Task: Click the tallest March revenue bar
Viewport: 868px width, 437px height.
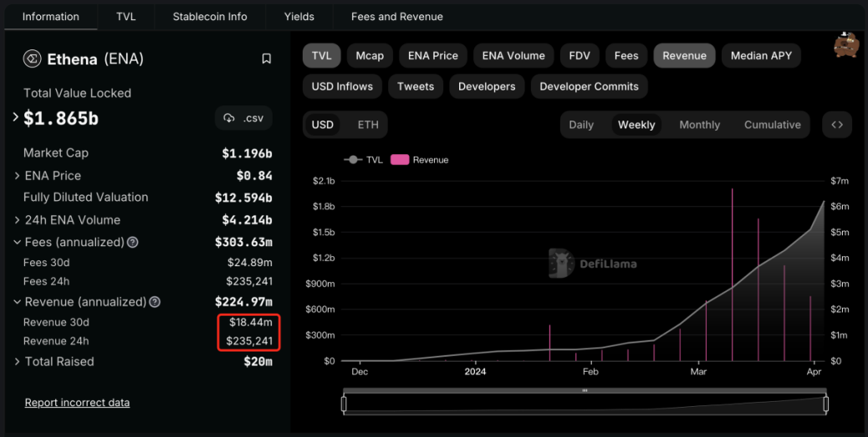Action: [x=732, y=275]
